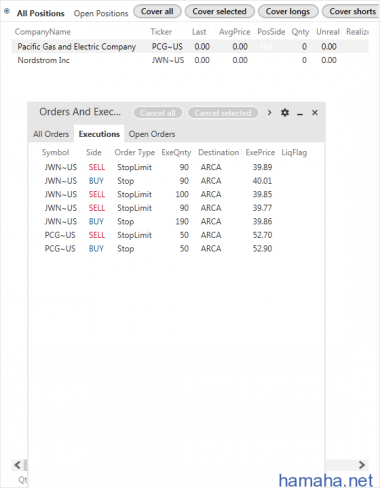Click the Orders And Exec... panel title
This screenshot has height=488, width=380.
(x=80, y=112)
